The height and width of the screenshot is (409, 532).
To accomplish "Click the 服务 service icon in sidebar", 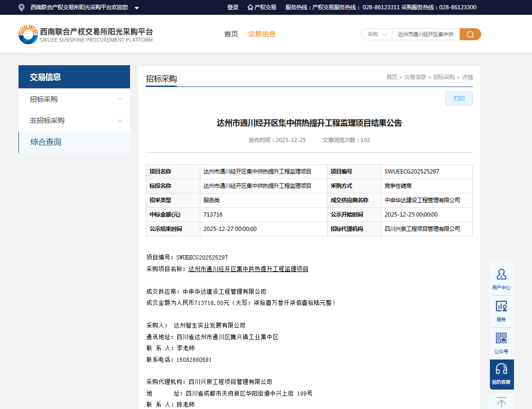I will pyautogui.click(x=501, y=307).
